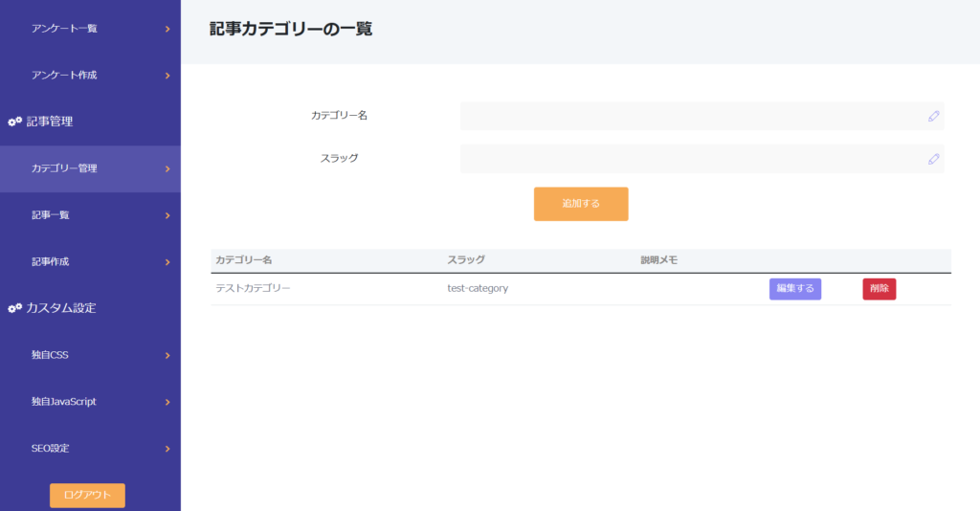The height and width of the screenshot is (511, 980).
Task: Click chevron arrow next to 独自CSS
Action: coord(167,355)
